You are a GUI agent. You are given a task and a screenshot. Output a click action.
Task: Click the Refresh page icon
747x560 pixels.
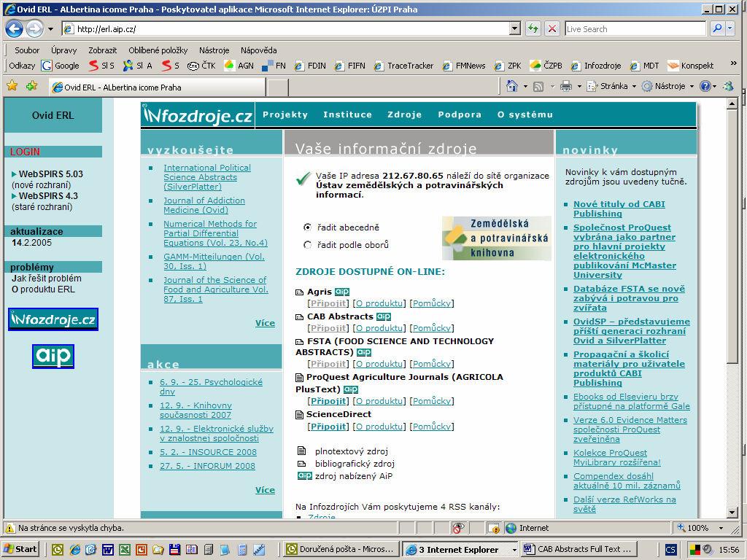[x=533, y=29]
